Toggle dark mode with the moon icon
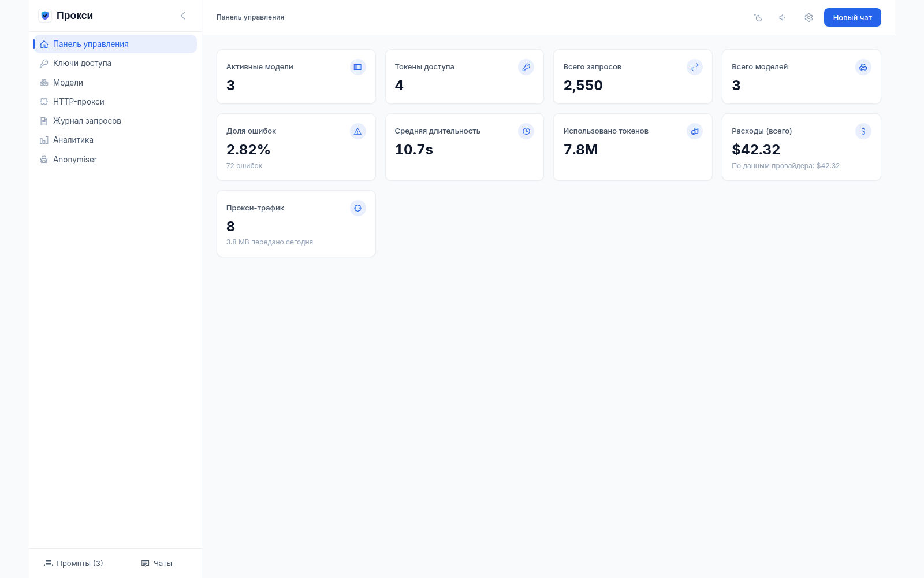The width and height of the screenshot is (924, 578). coord(758,18)
